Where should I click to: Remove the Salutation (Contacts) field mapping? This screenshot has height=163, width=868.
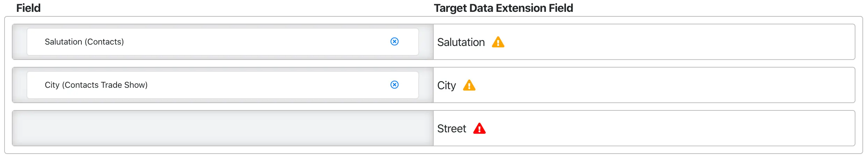pos(394,42)
